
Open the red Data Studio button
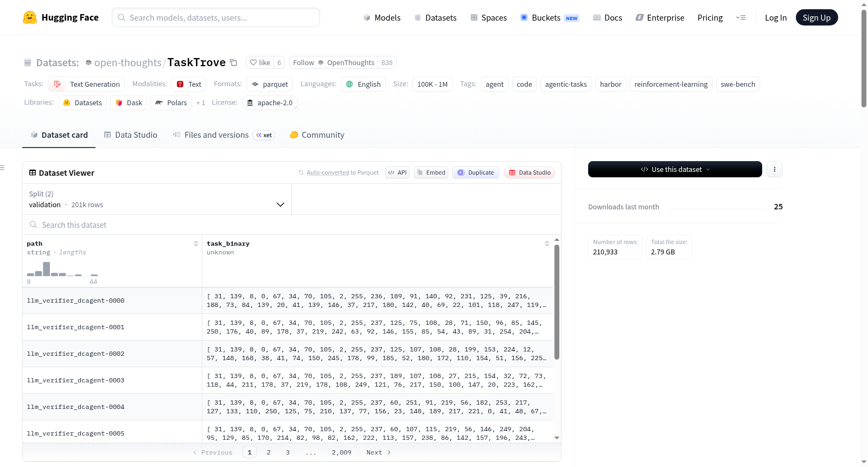click(529, 172)
